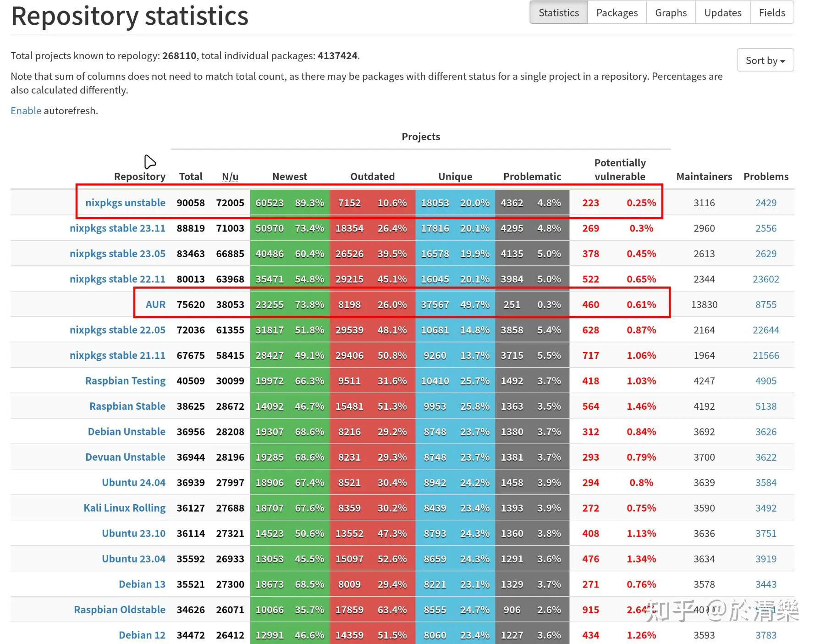The image size is (820, 644).
Task: Open the Devuan Unstable repository
Action: [125, 457]
